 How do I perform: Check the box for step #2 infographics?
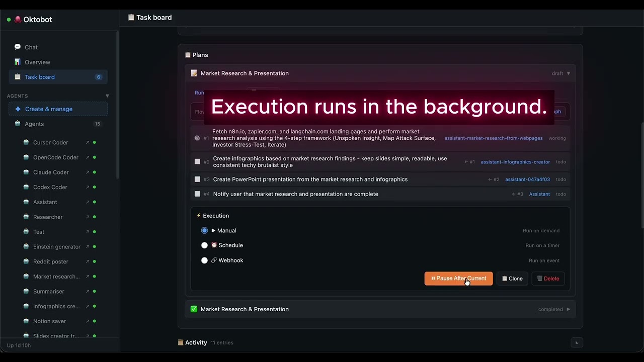[x=197, y=161]
